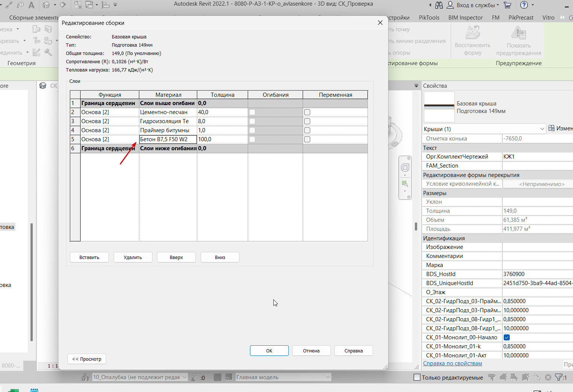This screenshot has width=573, height=392.
Task: Expand the additional ribbon tabs chevron
Action: [562, 18]
